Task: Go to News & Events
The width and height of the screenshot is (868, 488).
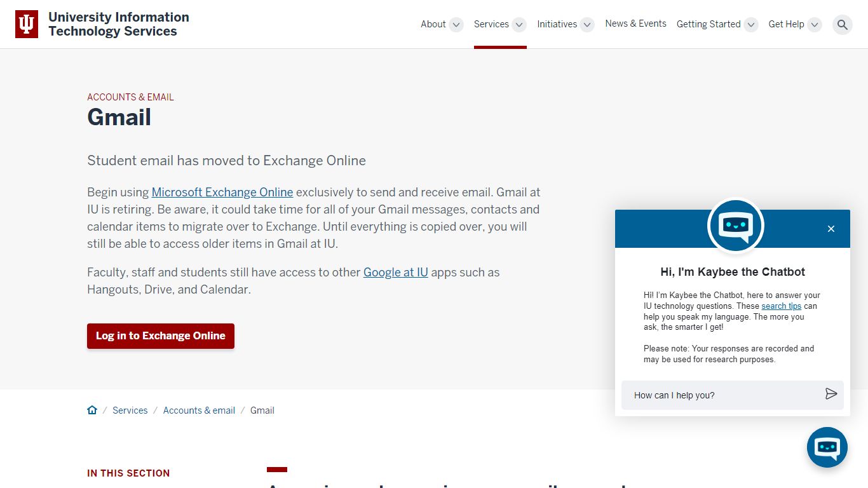Action: (635, 24)
